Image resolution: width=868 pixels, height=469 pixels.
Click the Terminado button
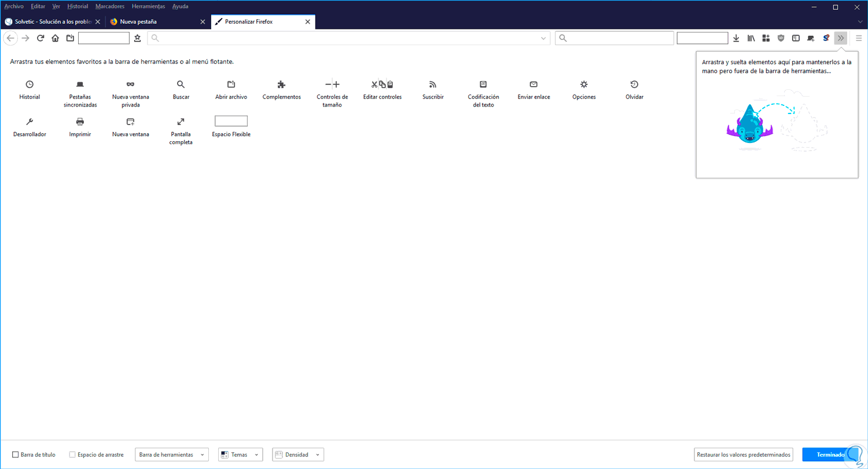pos(831,455)
